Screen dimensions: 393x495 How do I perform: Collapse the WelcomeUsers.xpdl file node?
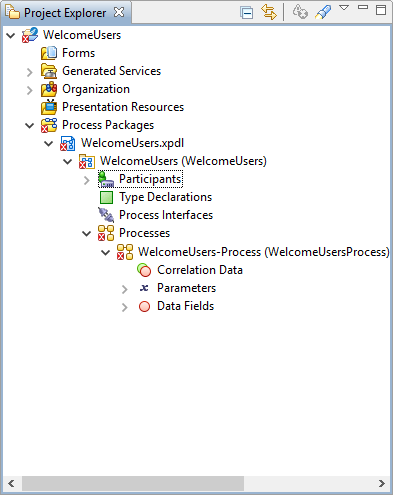pyautogui.click(x=49, y=143)
